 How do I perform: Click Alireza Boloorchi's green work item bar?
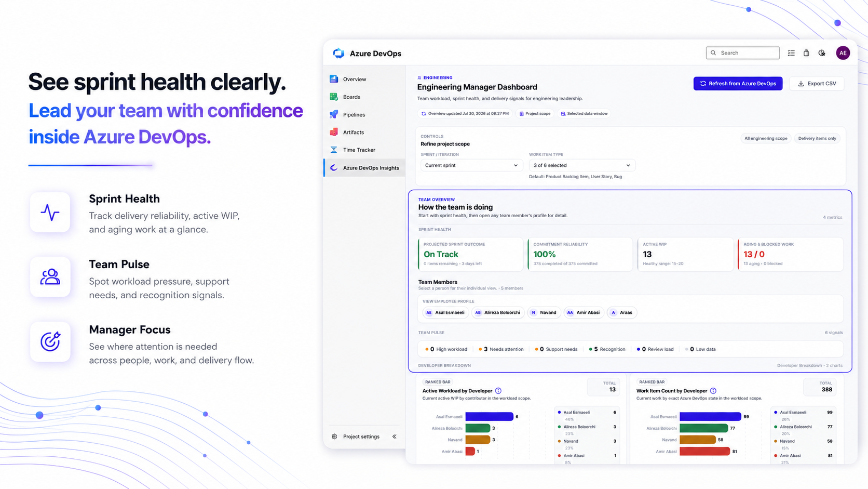[703, 428]
